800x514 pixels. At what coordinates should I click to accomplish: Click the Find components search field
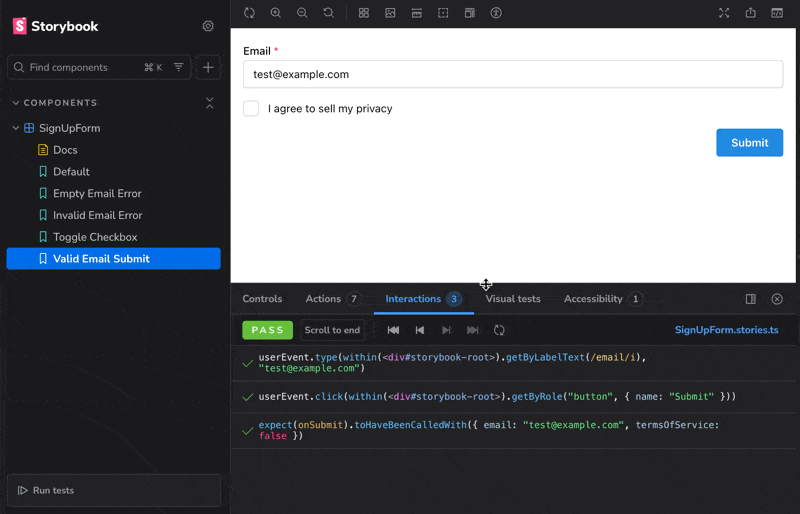[x=99, y=67]
